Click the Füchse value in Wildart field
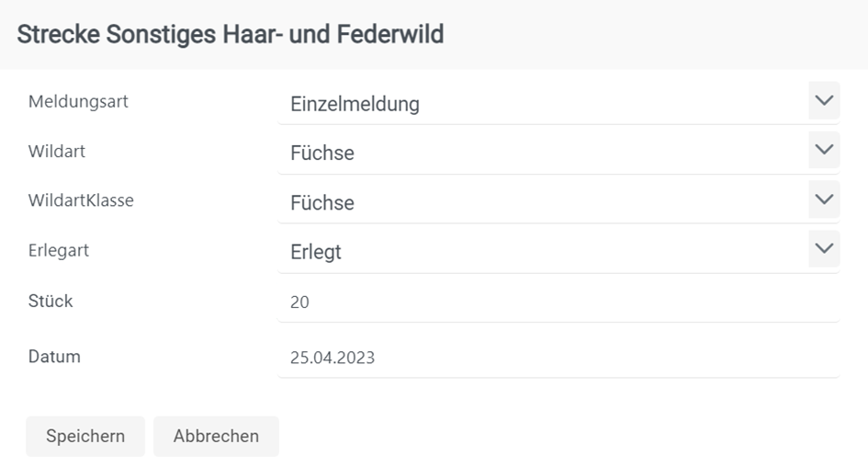 point(322,154)
